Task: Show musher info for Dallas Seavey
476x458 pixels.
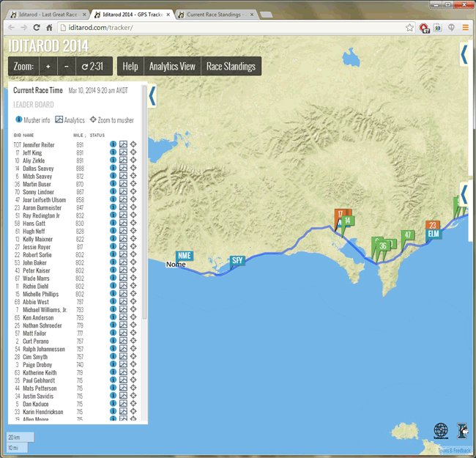Action: click(113, 168)
